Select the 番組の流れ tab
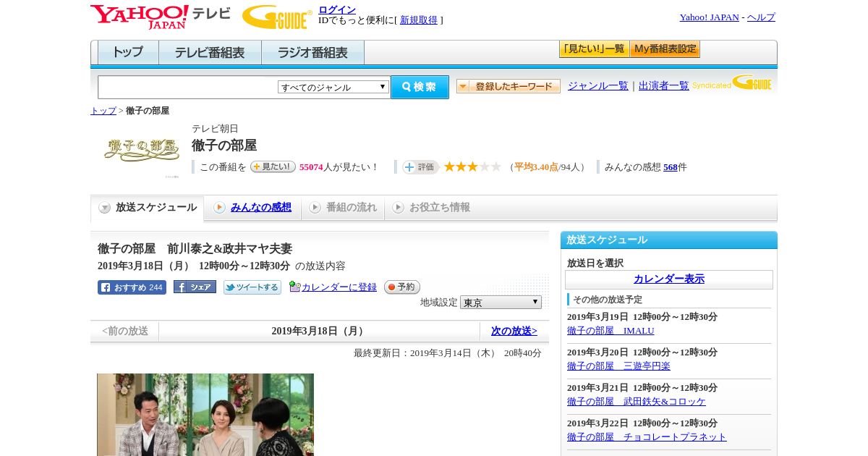 point(342,208)
